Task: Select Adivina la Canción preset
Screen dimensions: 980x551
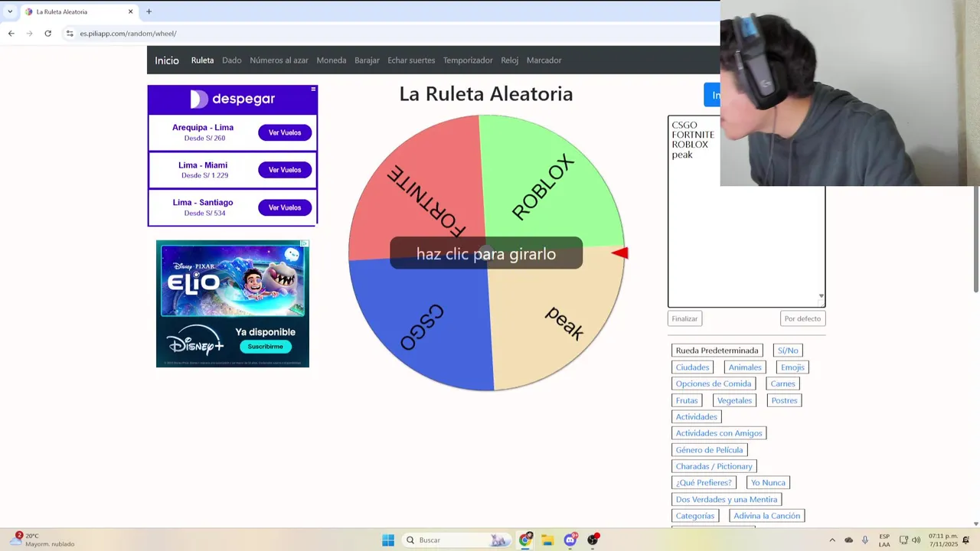Action: click(766, 516)
